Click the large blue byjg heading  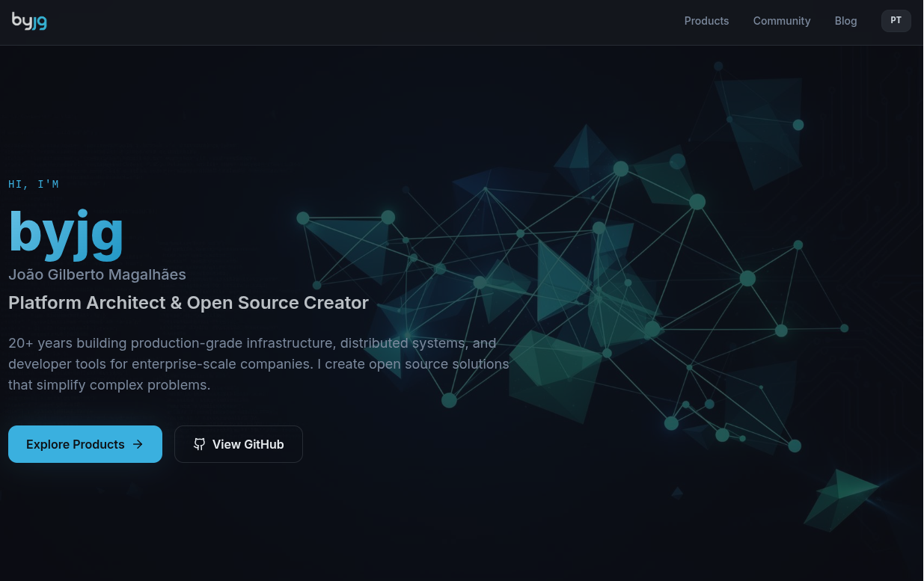66,233
